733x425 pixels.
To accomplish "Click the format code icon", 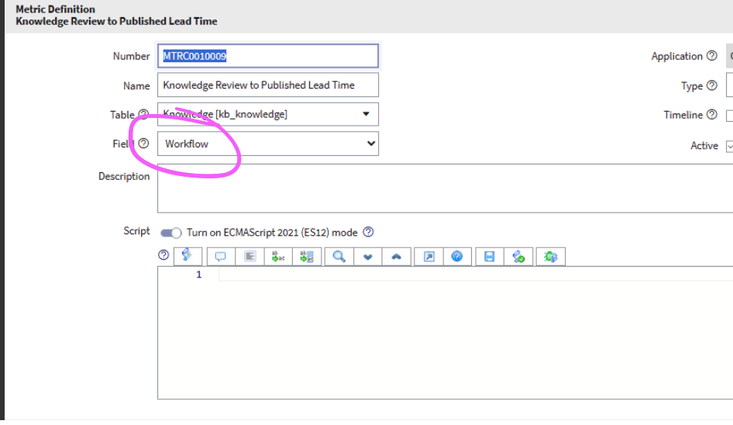I will [250, 256].
